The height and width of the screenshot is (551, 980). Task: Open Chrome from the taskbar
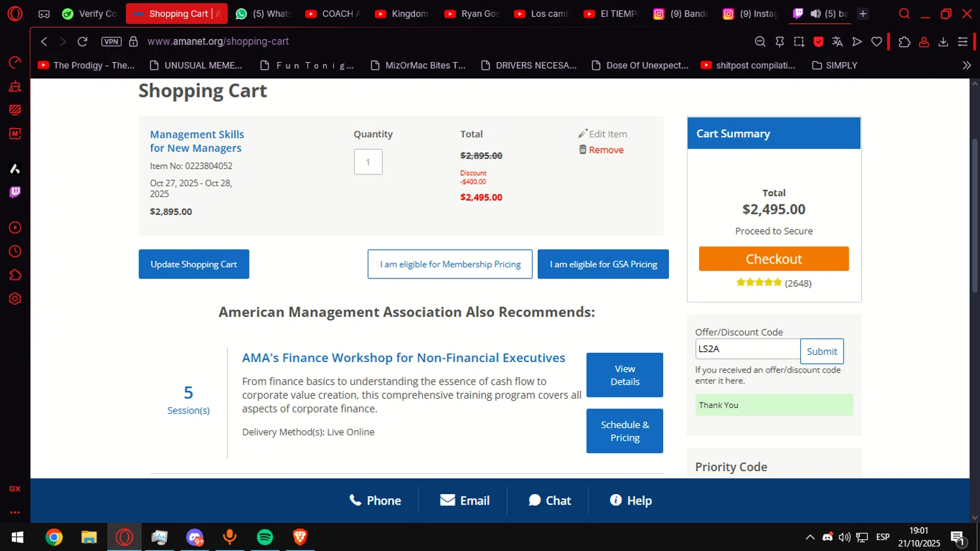(54, 537)
